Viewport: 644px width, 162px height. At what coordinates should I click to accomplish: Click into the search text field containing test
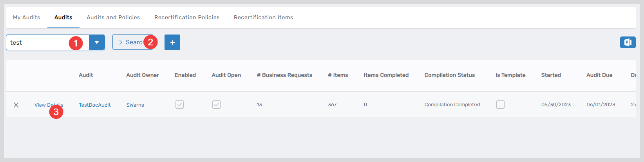pyautogui.click(x=37, y=42)
